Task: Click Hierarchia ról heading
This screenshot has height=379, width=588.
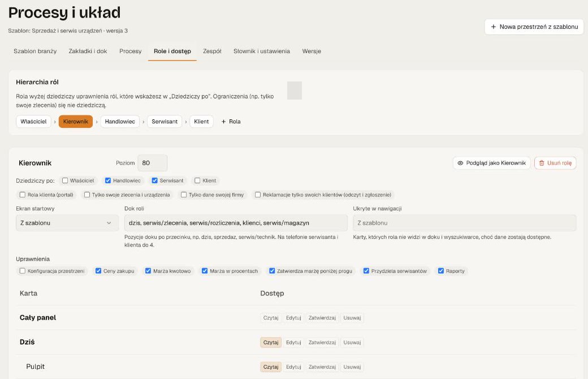Action: pos(37,82)
